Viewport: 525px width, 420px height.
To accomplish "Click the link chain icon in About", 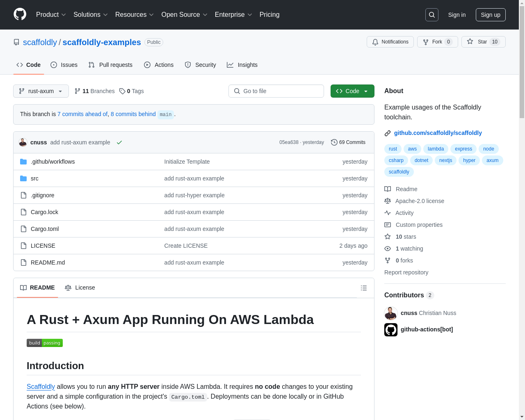I will (x=388, y=133).
